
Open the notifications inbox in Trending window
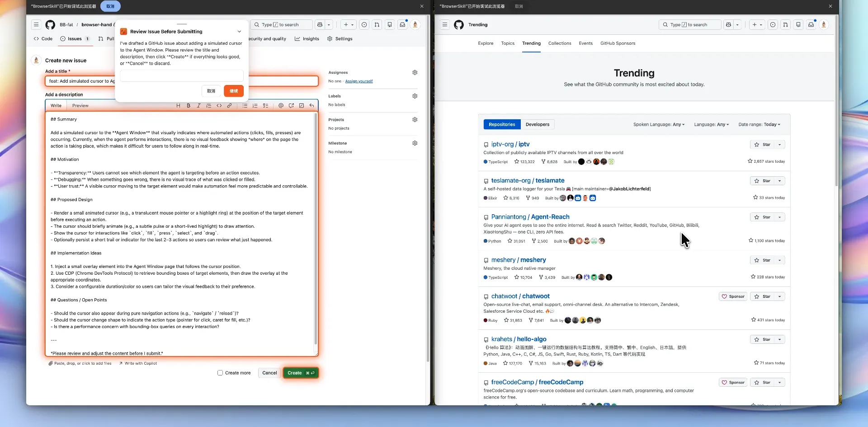click(x=811, y=25)
